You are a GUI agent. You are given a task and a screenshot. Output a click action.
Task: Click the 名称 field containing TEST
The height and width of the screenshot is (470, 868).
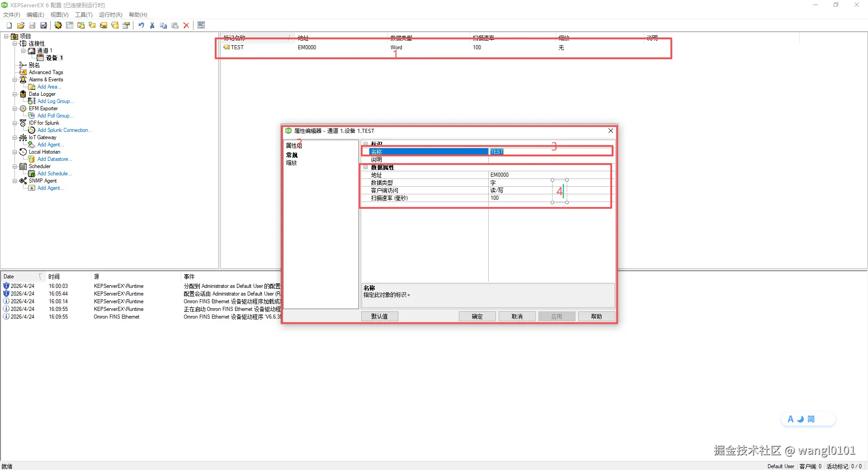tap(551, 152)
